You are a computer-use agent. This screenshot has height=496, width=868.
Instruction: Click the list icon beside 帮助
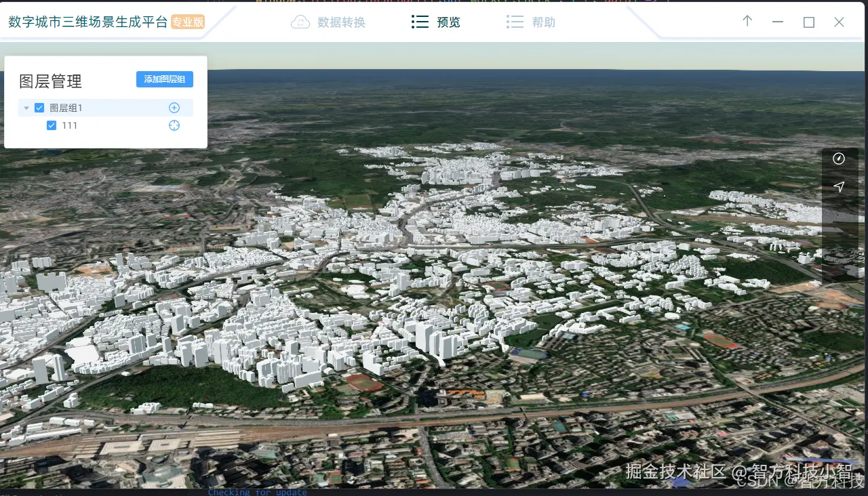[x=515, y=22]
